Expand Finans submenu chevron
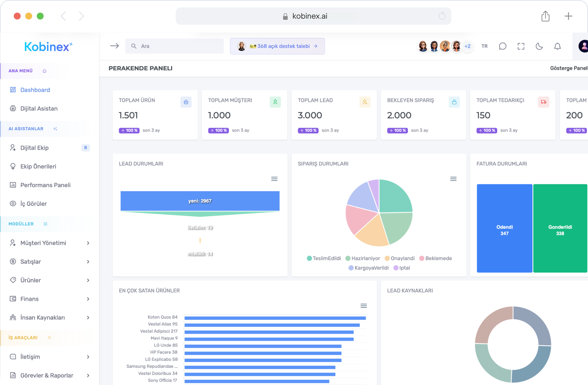Image resolution: width=588 pixels, height=385 pixels. click(88, 299)
